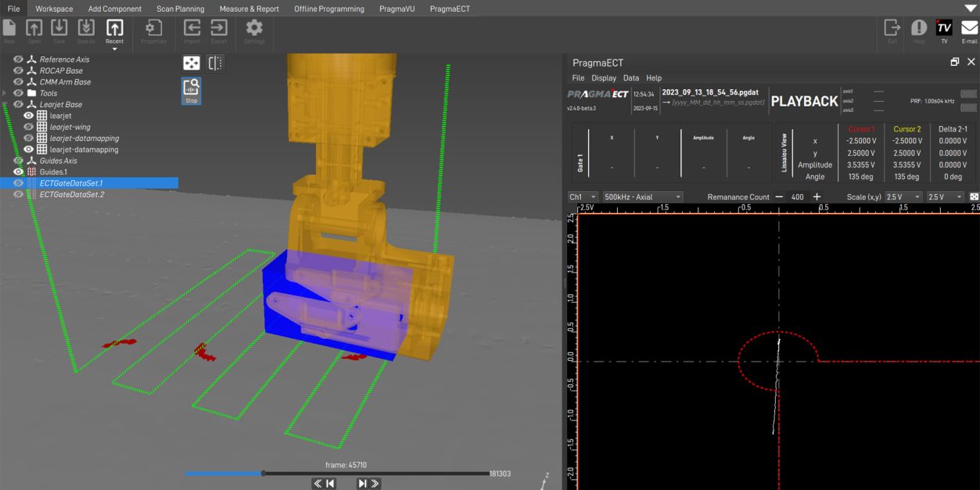Click the dice icon beside Scale dropdowns
Viewport: 980px width, 490px height.
coord(974,197)
